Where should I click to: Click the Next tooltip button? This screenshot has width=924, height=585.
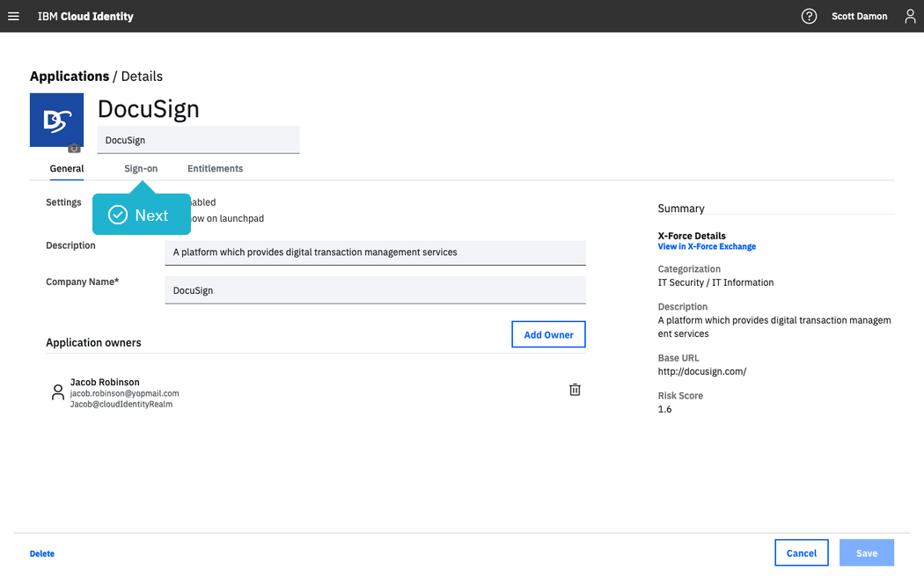pos(142,215)
